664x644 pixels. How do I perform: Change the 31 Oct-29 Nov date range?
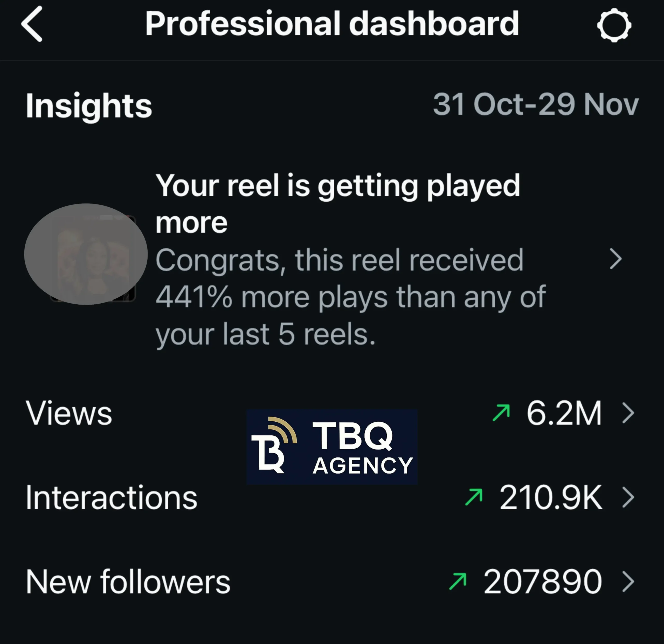[x=536, y=104]
